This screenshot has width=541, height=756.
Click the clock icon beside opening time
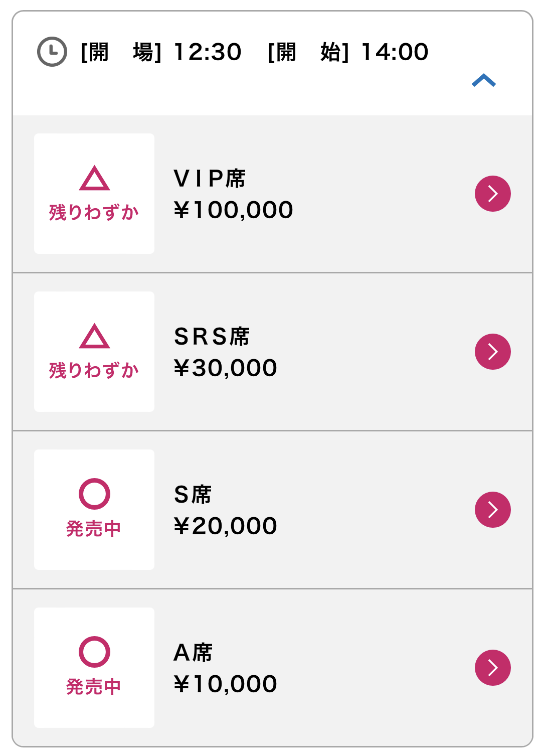(52, 52)
